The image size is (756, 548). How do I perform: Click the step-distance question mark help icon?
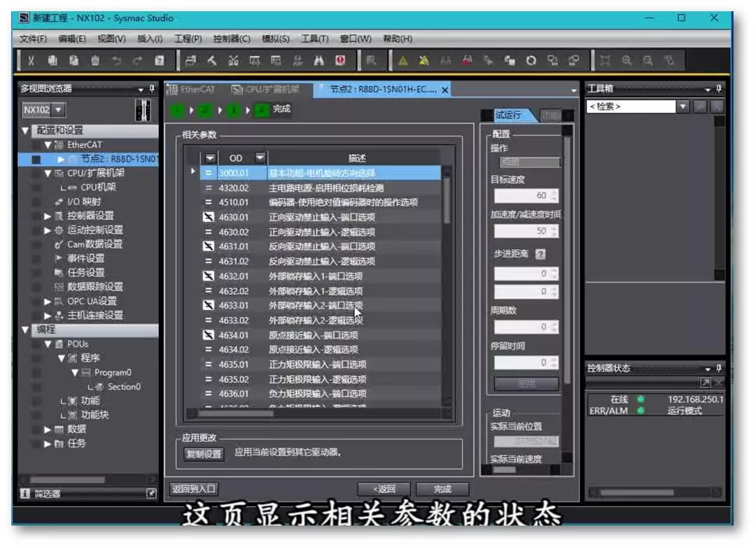pyautogui.click(x=540, y=254)
